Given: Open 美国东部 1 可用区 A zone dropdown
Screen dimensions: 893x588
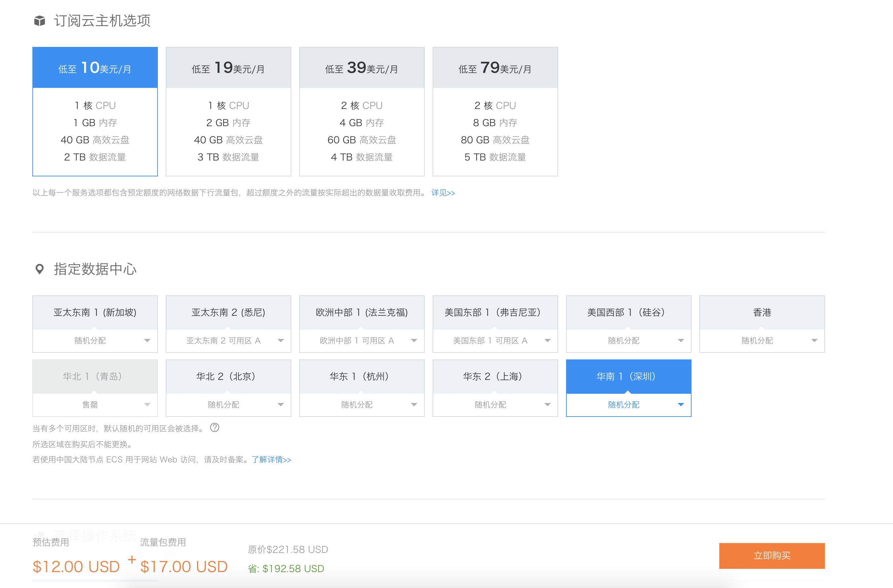Looking at the screenshot, I should point(495,341).
